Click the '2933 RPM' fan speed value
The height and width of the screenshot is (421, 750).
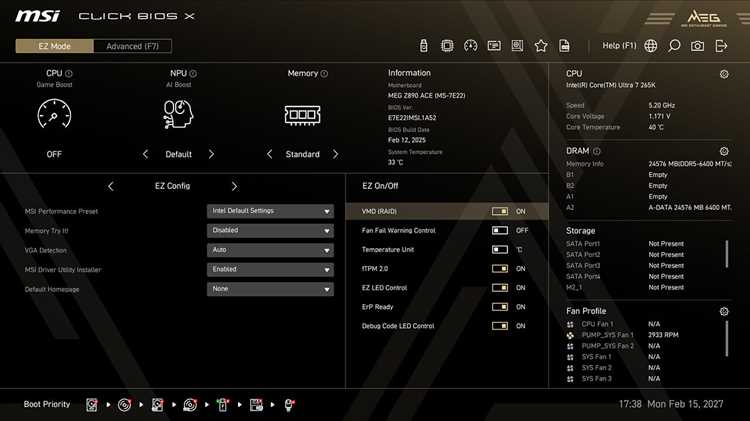663,335
